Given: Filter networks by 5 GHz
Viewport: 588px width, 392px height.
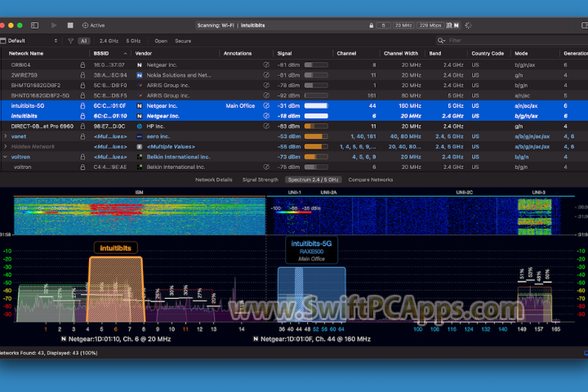Looking at the screenshot, I should (133, 41).
